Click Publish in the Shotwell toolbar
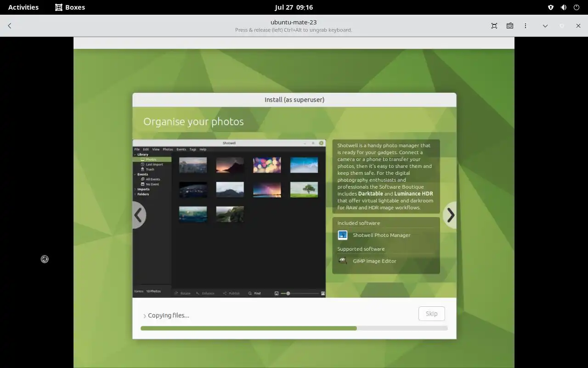Viewport: 588px width, 368px height. [x=232, y=293]
